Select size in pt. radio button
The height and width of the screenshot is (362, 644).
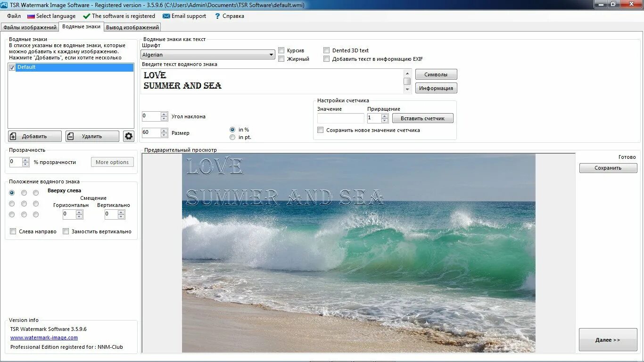click(232, 137)
